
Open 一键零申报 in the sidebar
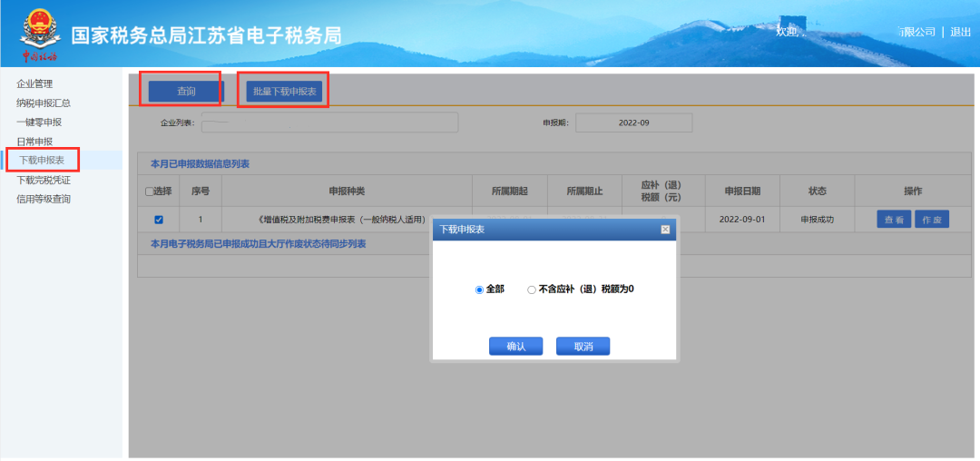(x=39, y=123)
